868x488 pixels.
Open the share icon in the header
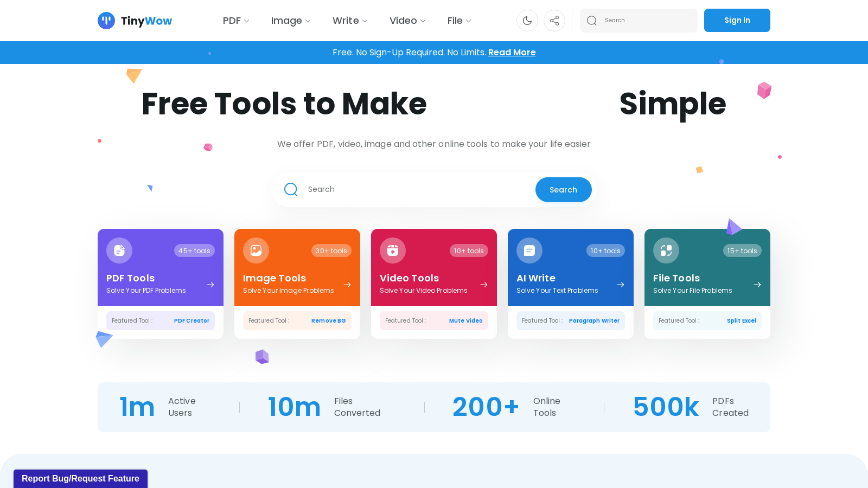(x=554, y=21)
